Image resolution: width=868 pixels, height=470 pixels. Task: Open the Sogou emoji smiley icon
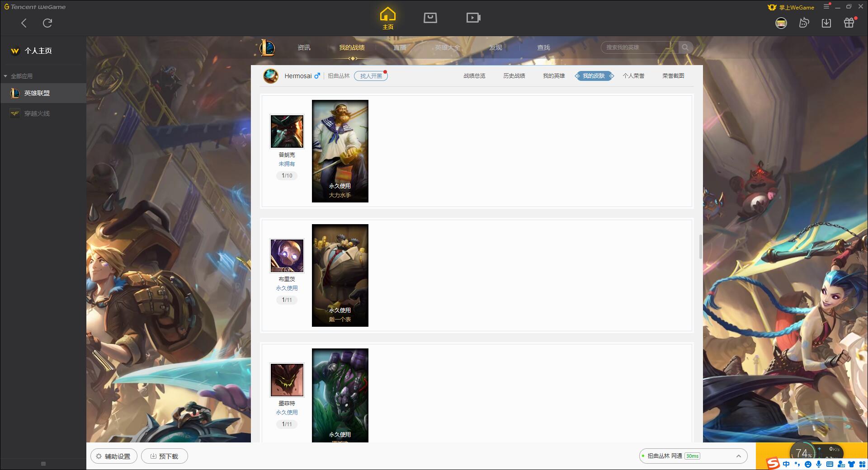coord(808,464)
